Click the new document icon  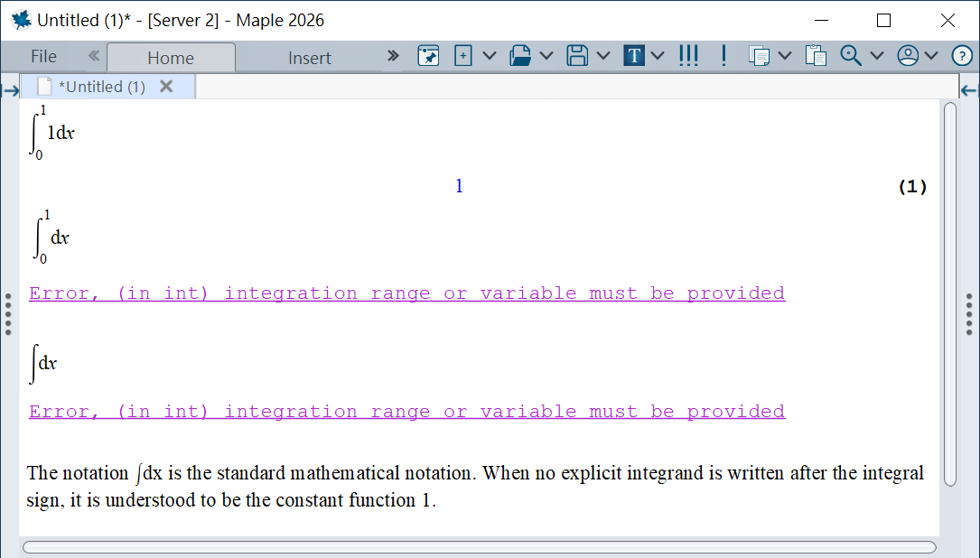[x=462, y=56]
